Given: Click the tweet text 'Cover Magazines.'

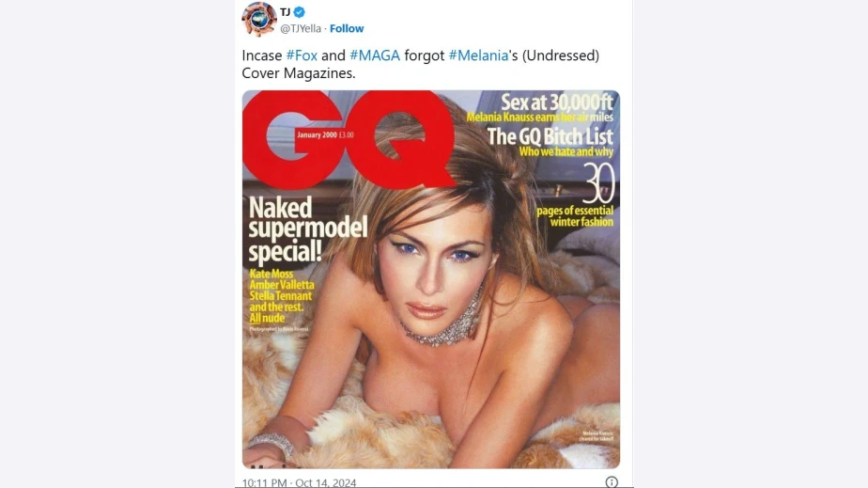Looking at the screenshot, I should tap(299, 73).
